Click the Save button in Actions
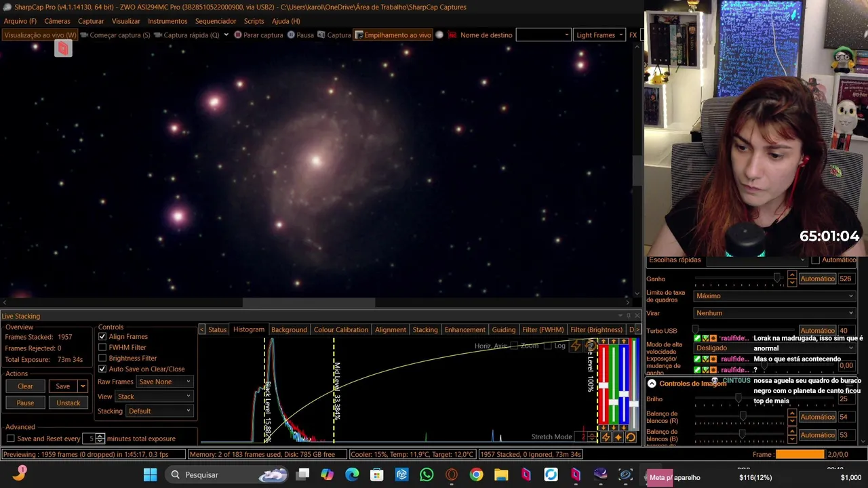Viewport: 868px width, 488px height. 62,386
